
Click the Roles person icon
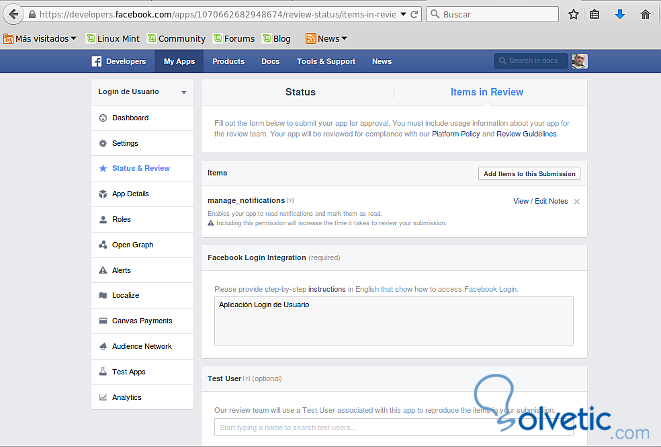103,219
